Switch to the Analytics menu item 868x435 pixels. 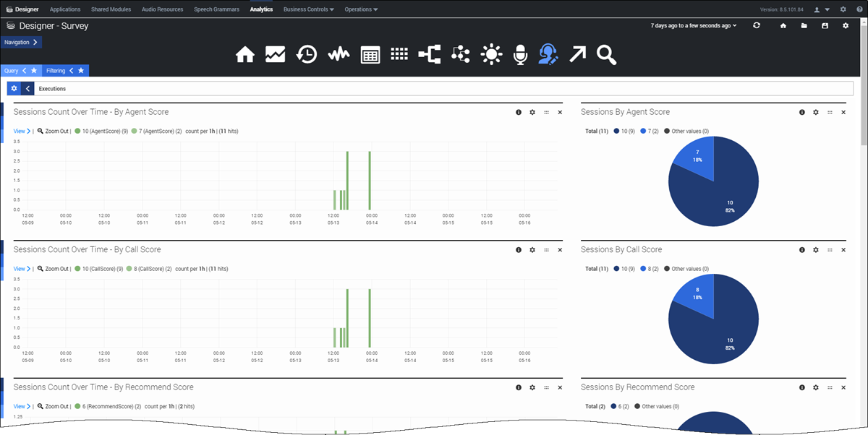click(x=261, y=9)
